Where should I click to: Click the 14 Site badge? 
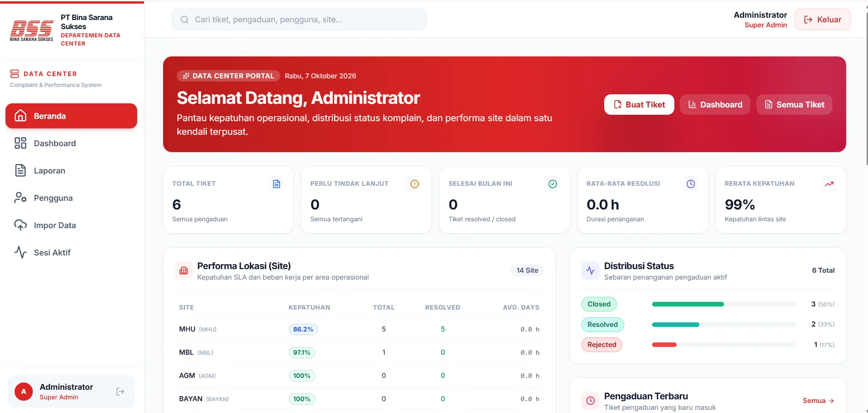tap(527, 270)
